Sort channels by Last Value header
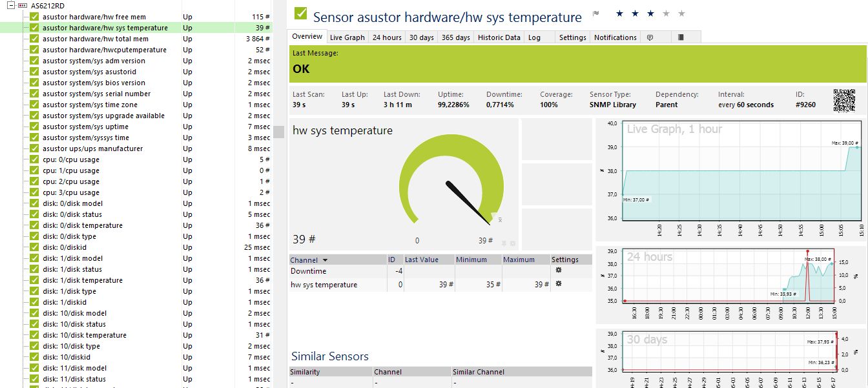The height and width of the screenshot is (388, 868). (421, 260)
